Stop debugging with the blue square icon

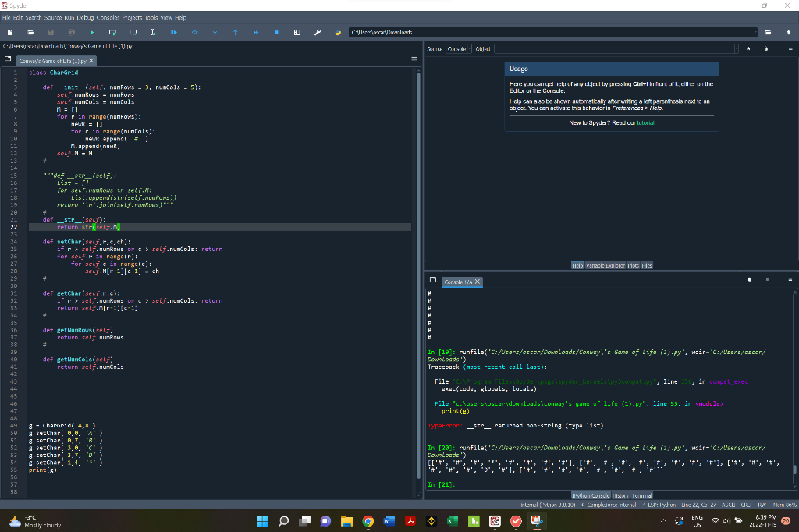(x=276, y=32)
